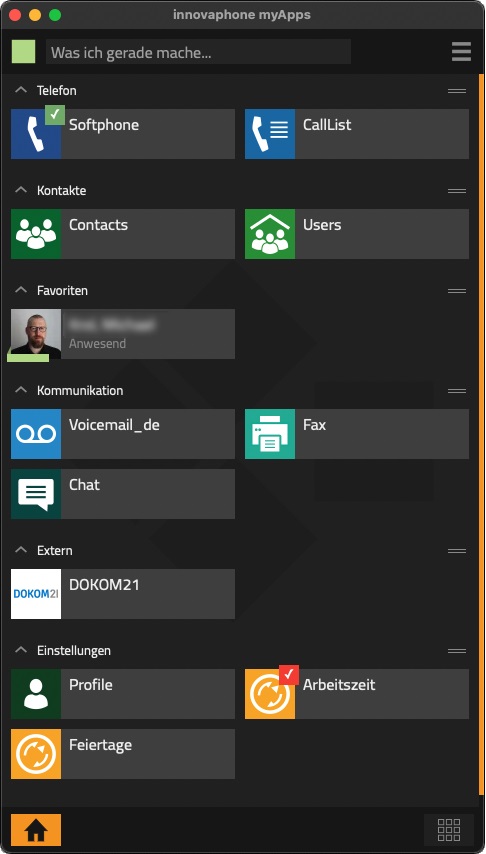The width and height of the screenshot is (486, 854).
Task: Click the DOKOM21 label
Action: pos(104,585)
